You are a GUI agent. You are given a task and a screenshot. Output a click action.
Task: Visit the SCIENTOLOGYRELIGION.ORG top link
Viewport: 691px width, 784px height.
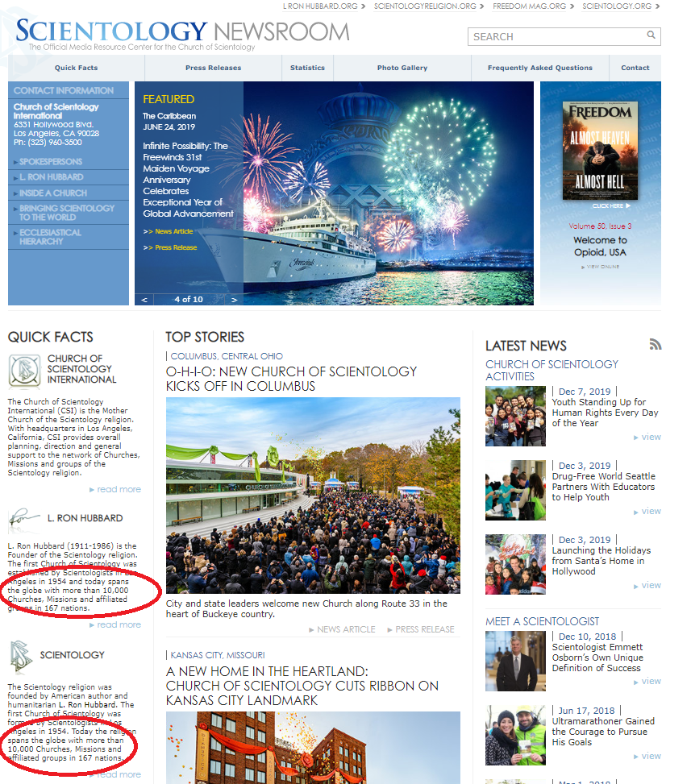point(429,6)
